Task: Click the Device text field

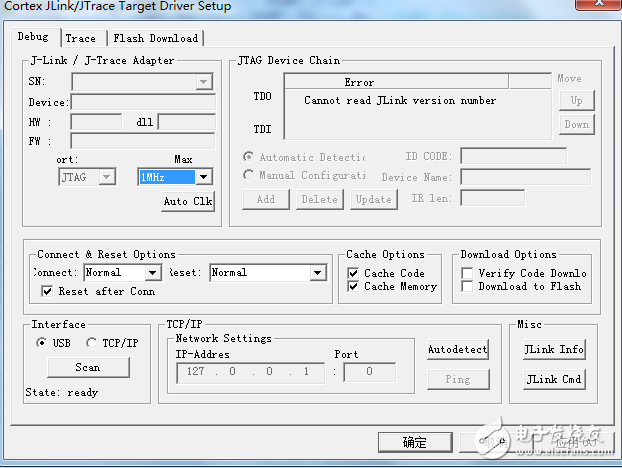Action: 143,102
